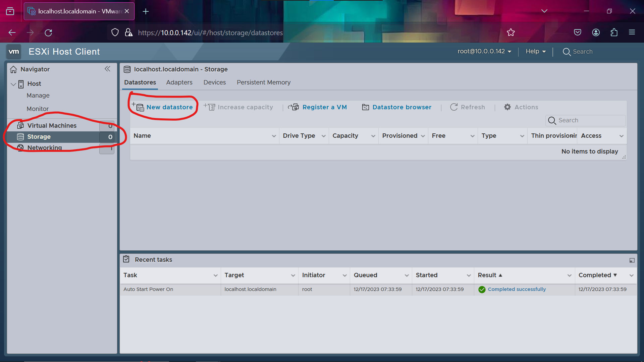Open the Firefox account icon
The image size is (644, 362).
click(x=596, y=33)
